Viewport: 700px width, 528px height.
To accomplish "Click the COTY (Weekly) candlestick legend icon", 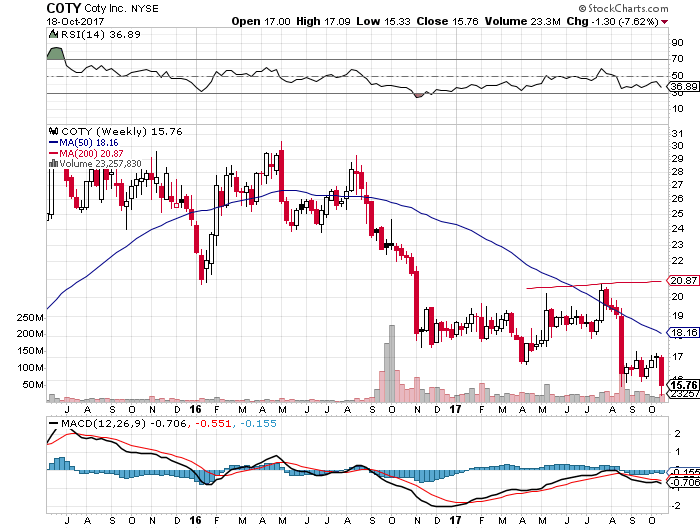I will point(54,130).
